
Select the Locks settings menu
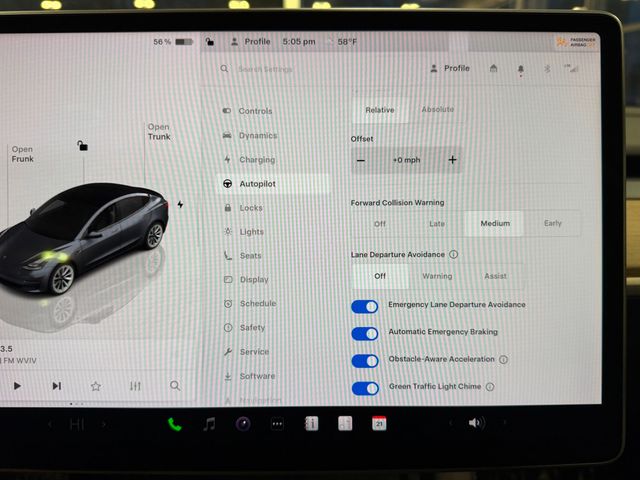coord(250,208)
